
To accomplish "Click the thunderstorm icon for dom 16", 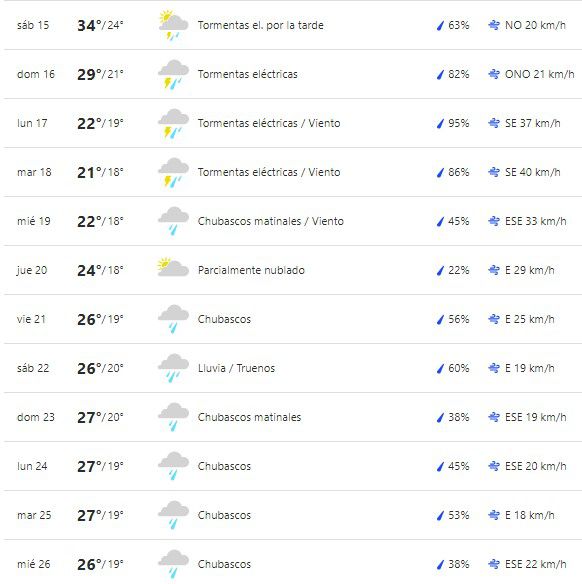I will click(173, 74).
